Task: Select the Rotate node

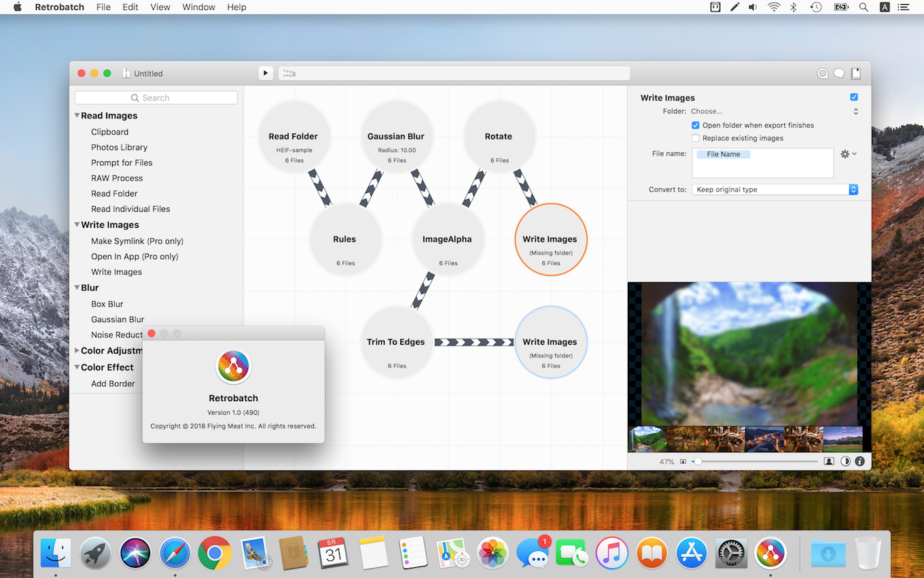Action: (x=499, y=137)
